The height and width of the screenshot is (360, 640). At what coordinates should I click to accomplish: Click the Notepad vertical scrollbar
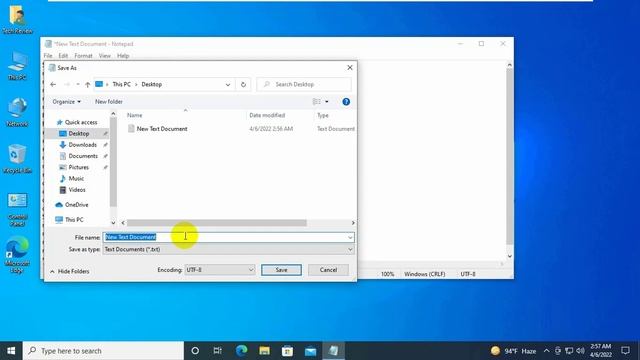(509, 157)
